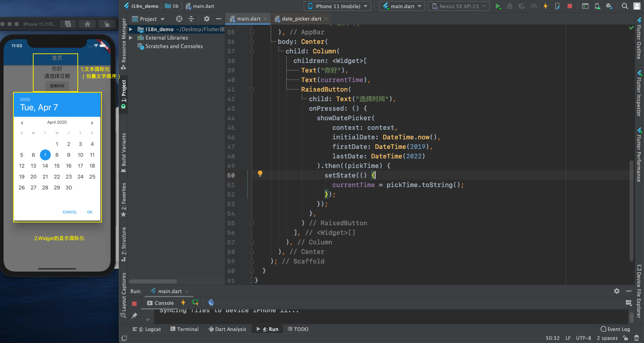Stop the running app with red square

point(569,6)
